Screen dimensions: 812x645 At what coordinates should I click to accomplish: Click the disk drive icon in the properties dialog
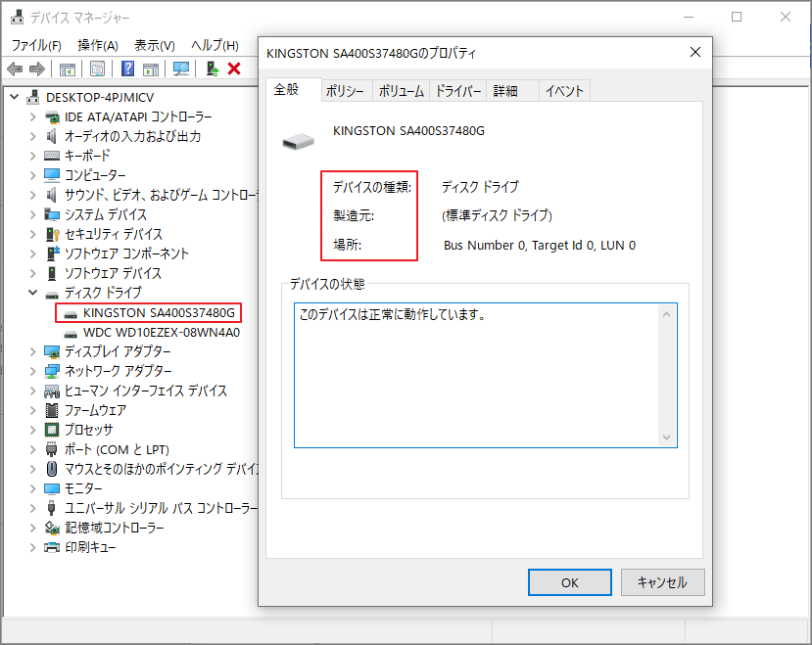(298, 141)
